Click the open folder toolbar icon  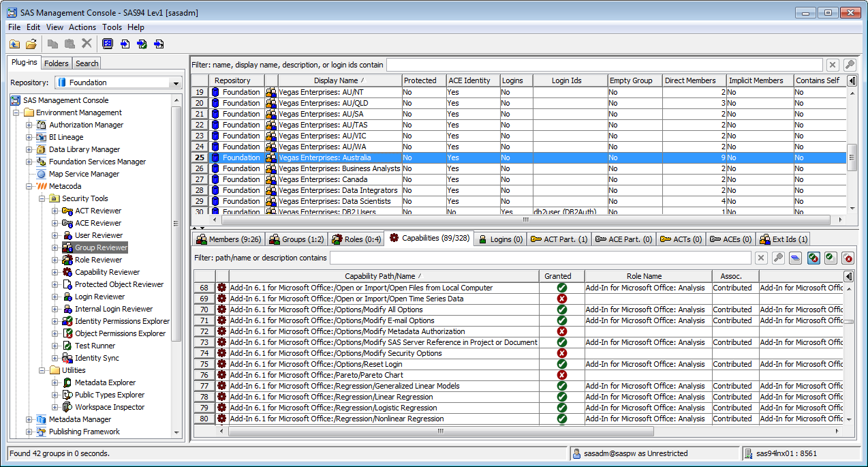click(x=31, y=44)
